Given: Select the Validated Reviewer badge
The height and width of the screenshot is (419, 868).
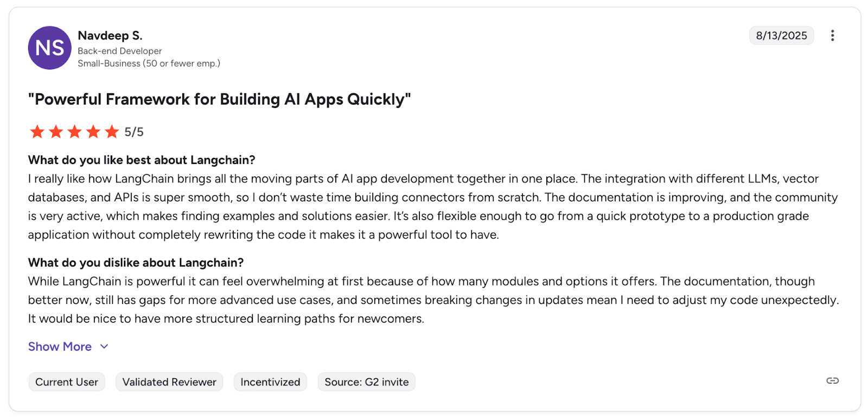Looking at the screenshot, I should tap(169, 382).
